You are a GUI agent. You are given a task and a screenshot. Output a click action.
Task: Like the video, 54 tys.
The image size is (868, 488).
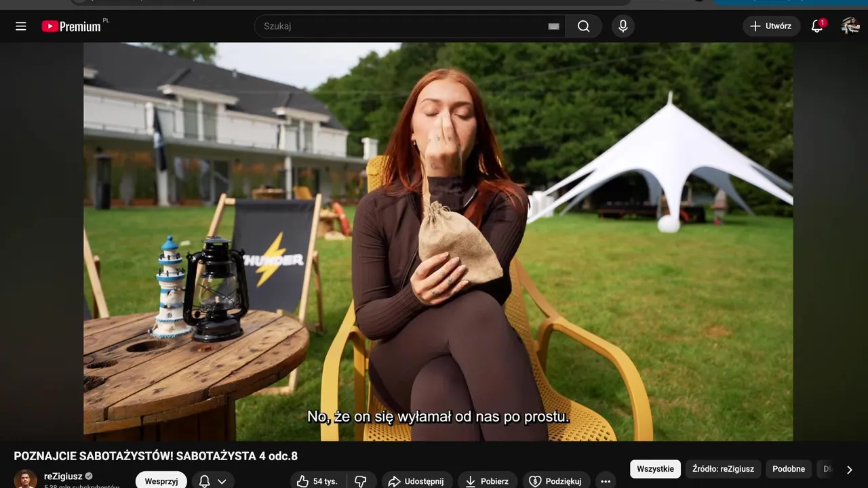coord(318,481)
